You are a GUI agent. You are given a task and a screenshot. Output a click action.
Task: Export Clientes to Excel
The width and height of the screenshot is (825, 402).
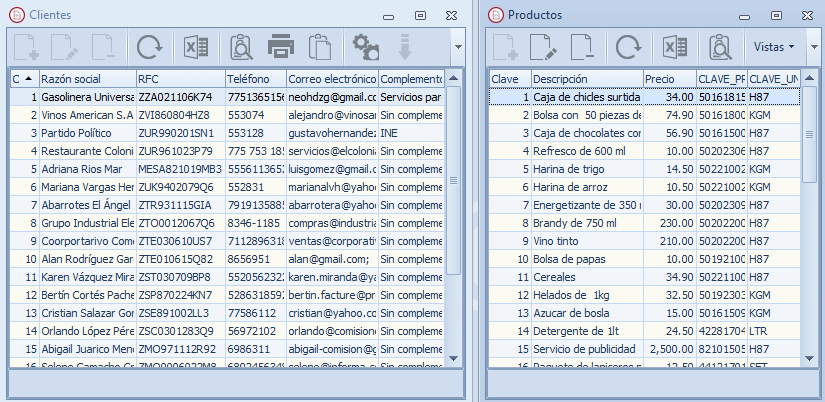[195, 46]
